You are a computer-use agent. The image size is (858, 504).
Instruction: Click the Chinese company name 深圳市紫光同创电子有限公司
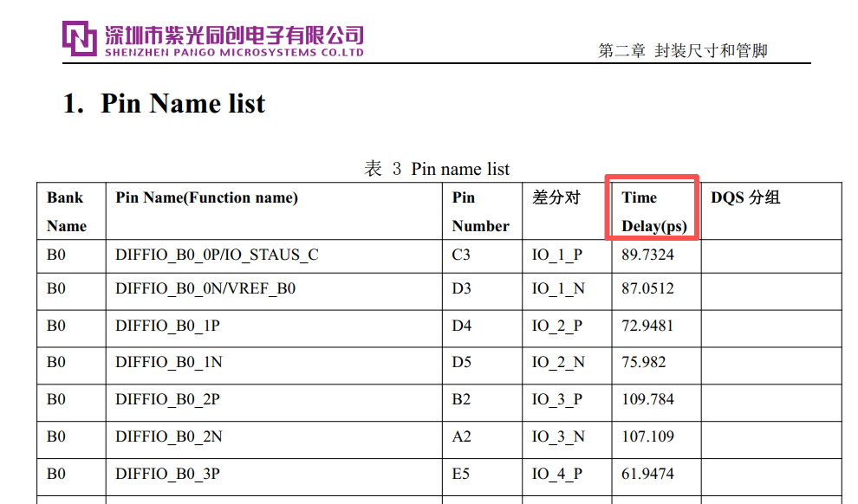click(x=234, y=35)
